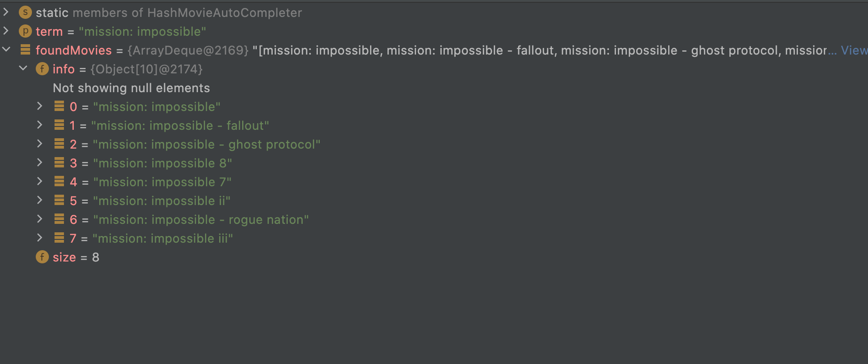Click the 'p' parameter icon beside term
868x364 pixels.
25,31
